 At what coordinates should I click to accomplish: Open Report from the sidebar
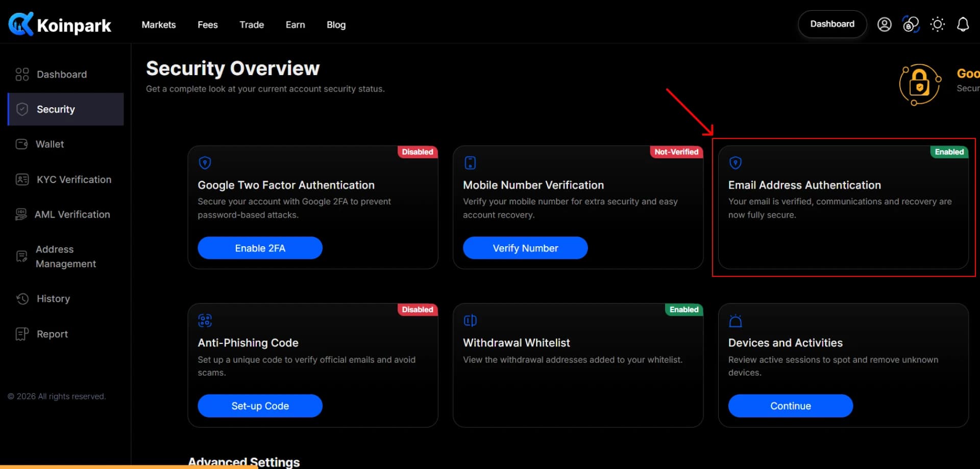pyautogui.click(x=66, y=334)
